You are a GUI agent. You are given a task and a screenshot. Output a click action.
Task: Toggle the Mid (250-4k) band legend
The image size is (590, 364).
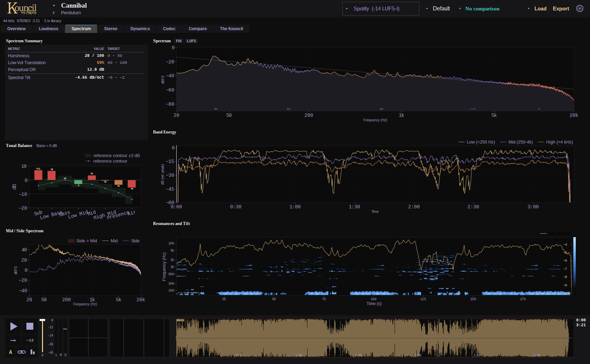pos(516,142)
